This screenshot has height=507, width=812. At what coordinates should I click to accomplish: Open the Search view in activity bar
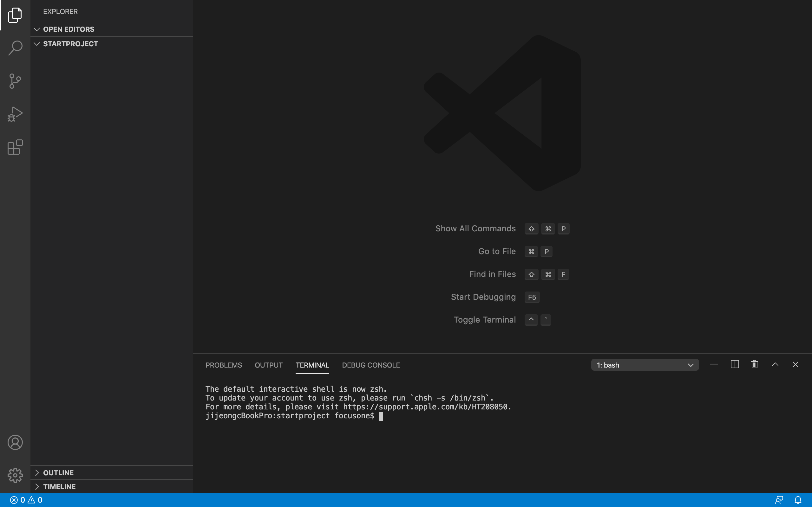coord(15,48)
